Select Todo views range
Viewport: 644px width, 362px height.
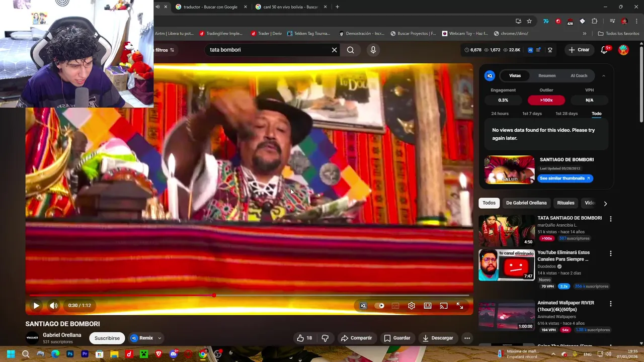(x=596, y=114)
